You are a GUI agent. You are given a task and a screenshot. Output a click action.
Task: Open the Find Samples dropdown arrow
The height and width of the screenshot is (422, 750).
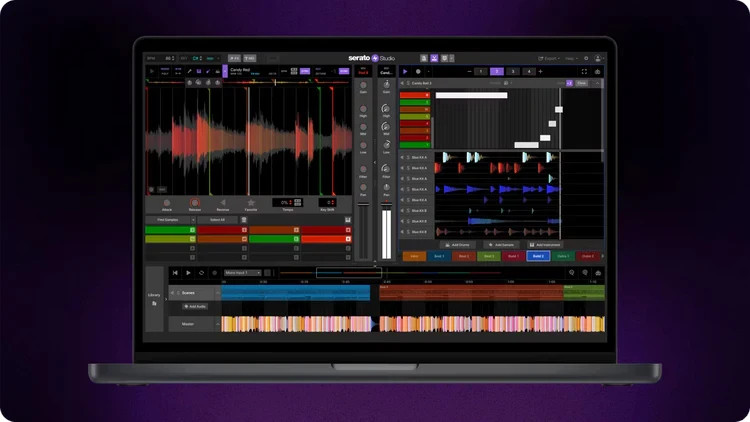click(x=193, y=220)
